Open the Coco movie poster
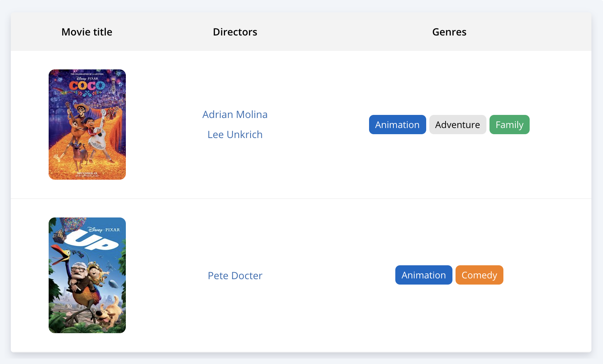The width and height of the screenshot is (603, 364). tap(87, 125)
